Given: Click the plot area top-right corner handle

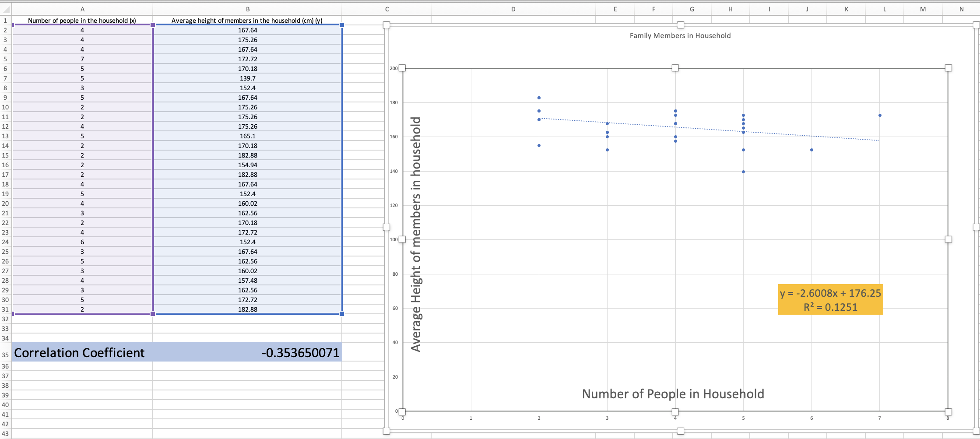Looking at the screenshot, I should (948, 68).
